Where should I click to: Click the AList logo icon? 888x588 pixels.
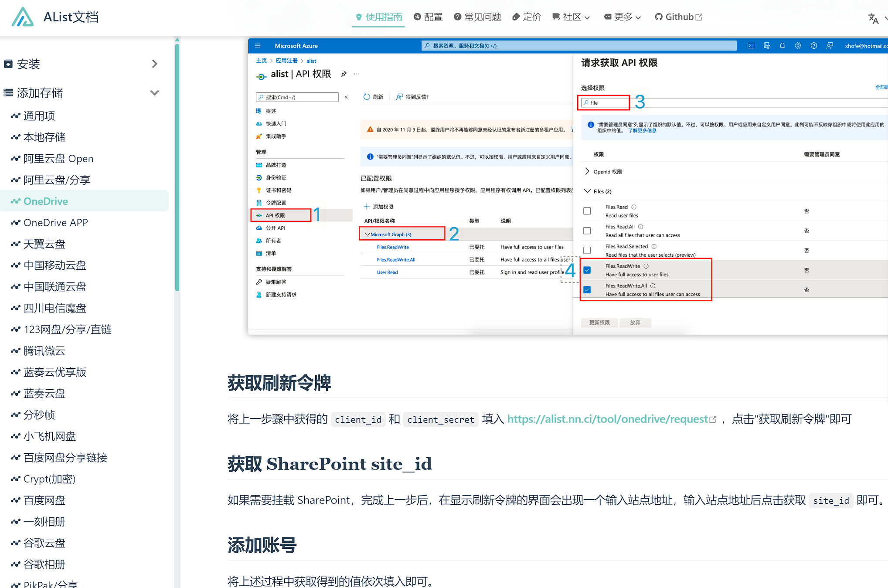point(23,17)
